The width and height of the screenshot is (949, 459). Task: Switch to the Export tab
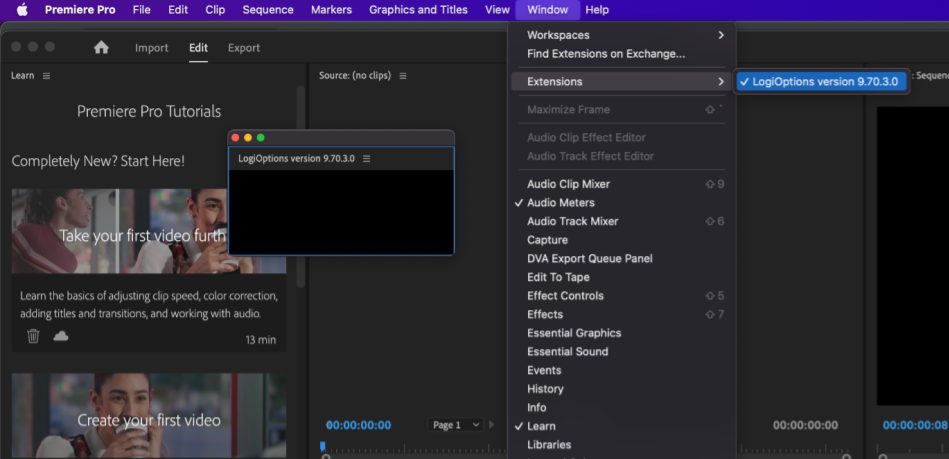tap(244, 48)
